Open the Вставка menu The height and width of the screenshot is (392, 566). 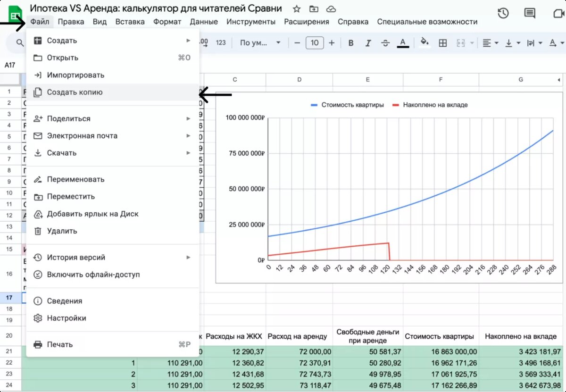pyautogui.click(x=130, y=22)
